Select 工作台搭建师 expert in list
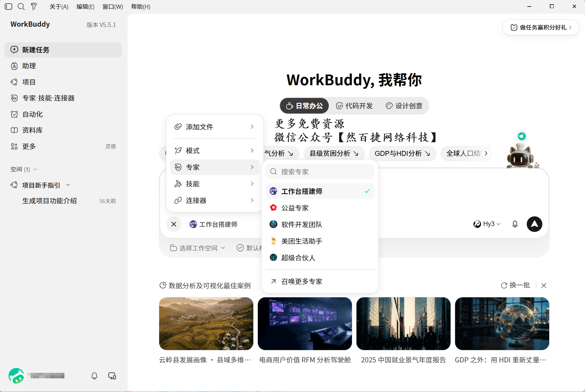Screen dimensions: 585x392 (320, 191)
